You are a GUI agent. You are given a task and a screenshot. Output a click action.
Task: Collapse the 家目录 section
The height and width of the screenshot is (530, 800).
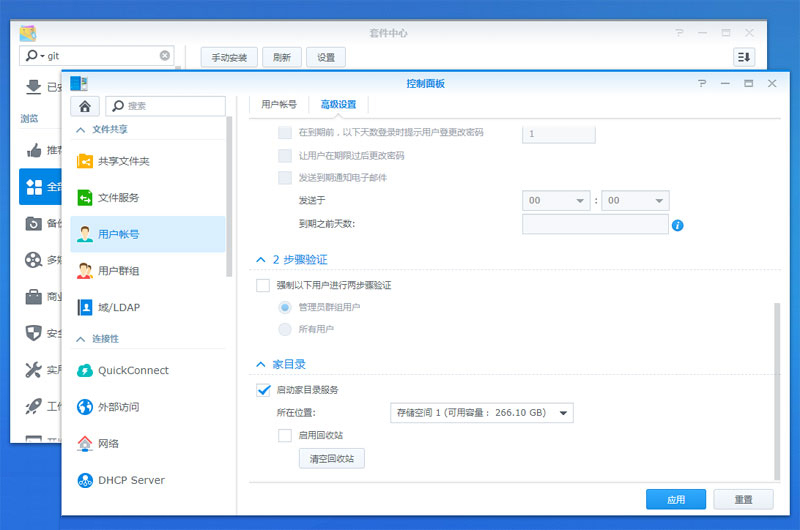click(262, 365)
